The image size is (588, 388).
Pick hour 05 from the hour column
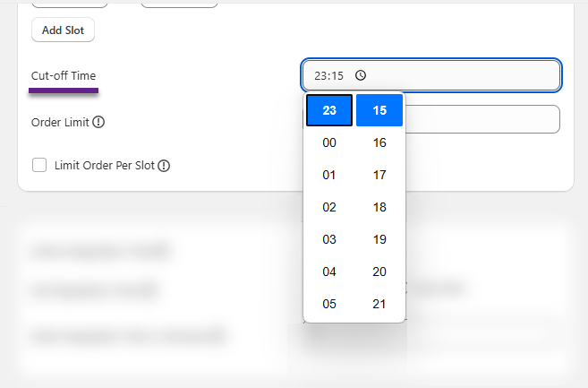[329, 304]
